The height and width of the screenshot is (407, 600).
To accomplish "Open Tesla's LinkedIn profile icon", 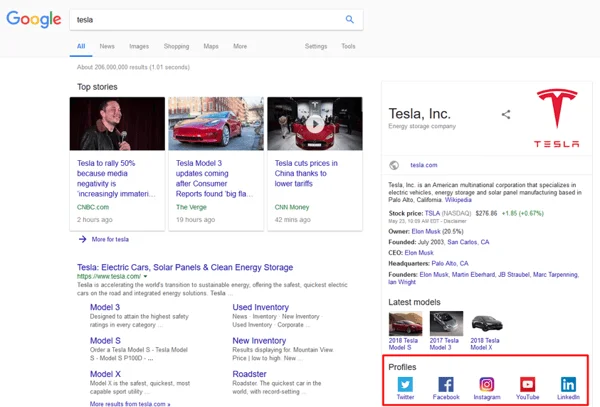I will click(x=568, y=384).
